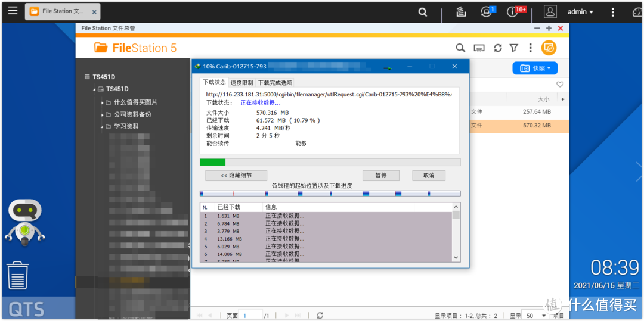
Task: Open the background tasks stack icon
Action: 461,13
